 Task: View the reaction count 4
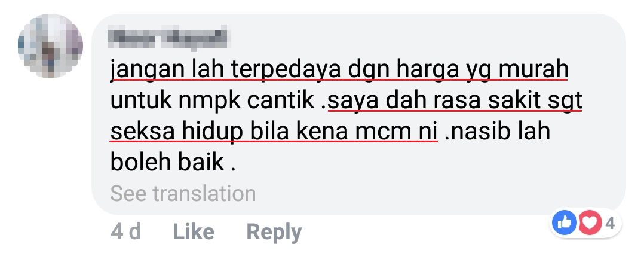610,223
